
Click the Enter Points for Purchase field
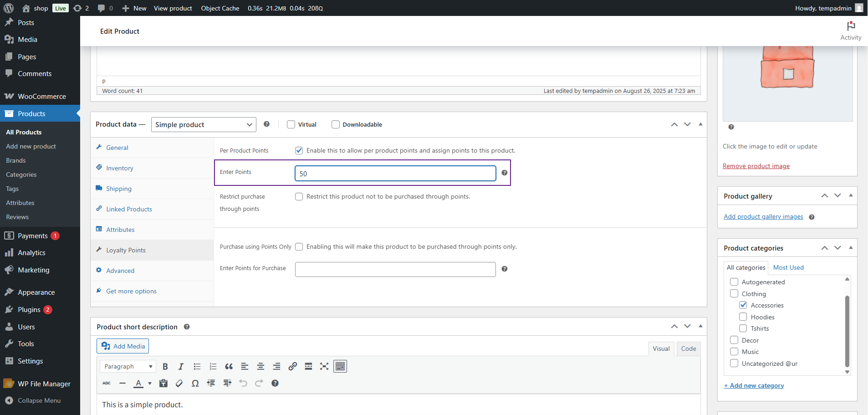395,269
